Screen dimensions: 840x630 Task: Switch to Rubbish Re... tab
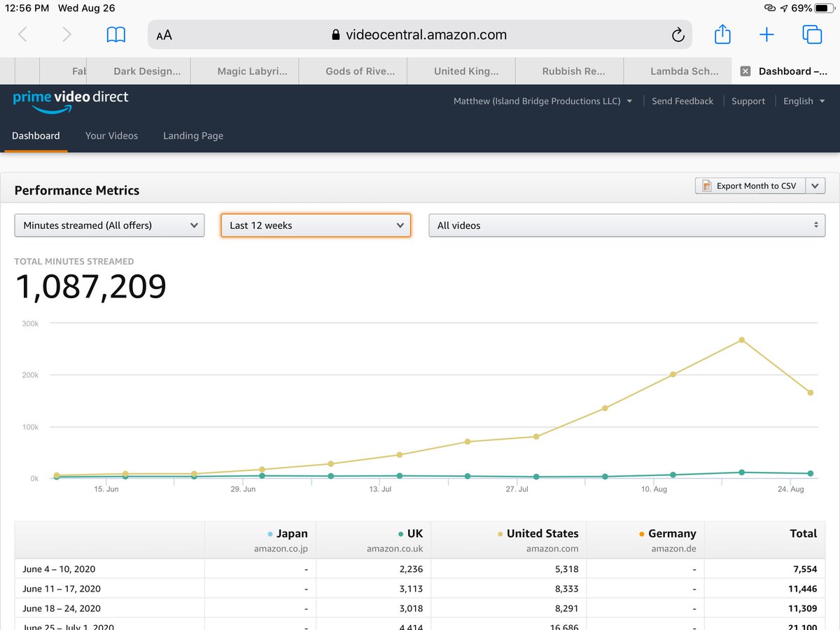point(569,71)
